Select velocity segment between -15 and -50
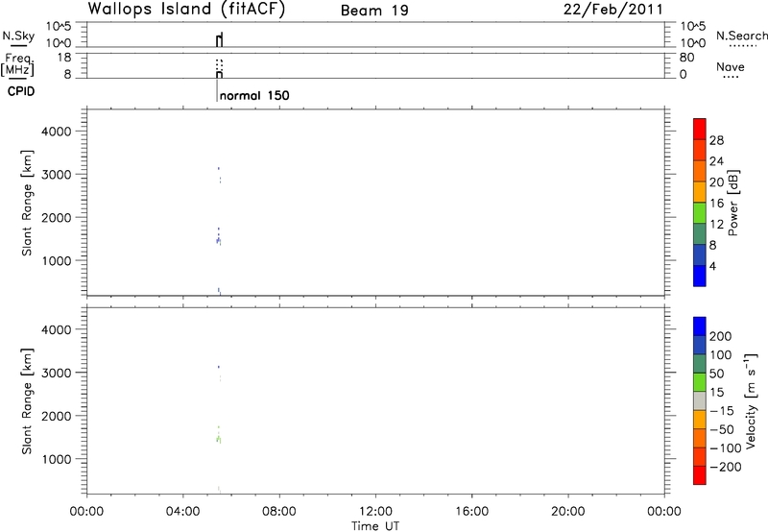Screen dimensions: 768x532 [x=700, y=420]
